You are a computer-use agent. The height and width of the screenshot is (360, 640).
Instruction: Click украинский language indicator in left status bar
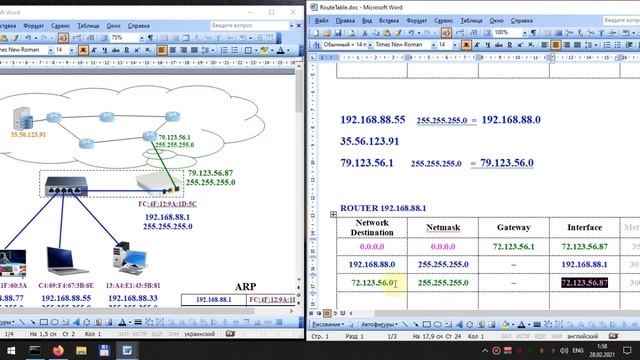(x=200, y=334)
